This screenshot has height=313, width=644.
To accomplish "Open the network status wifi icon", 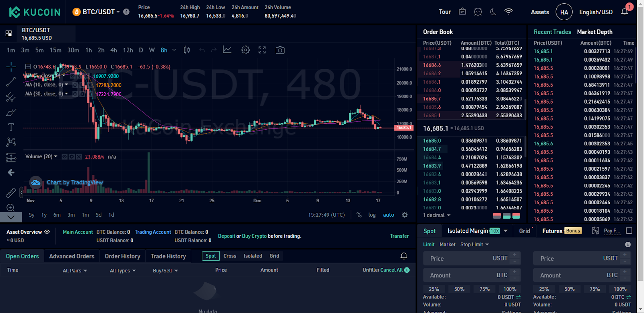I will [509, 12].
